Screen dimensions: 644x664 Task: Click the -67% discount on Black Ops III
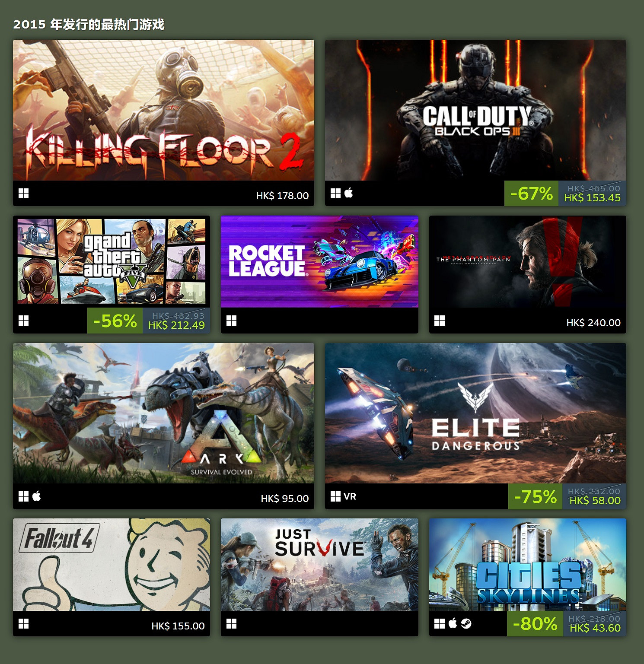click(531, 194)
